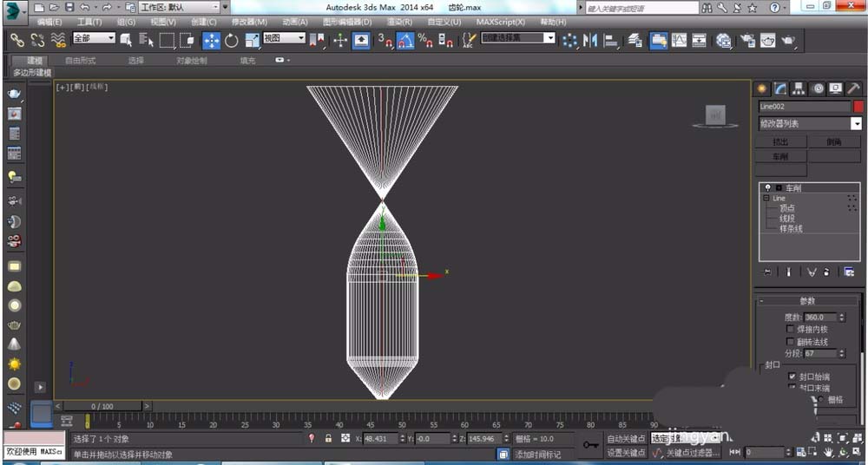Toggle 3D Snaps magnet icon
This screenshot has height=465, width=868.
pyautogui.click(x=386, y=40)
